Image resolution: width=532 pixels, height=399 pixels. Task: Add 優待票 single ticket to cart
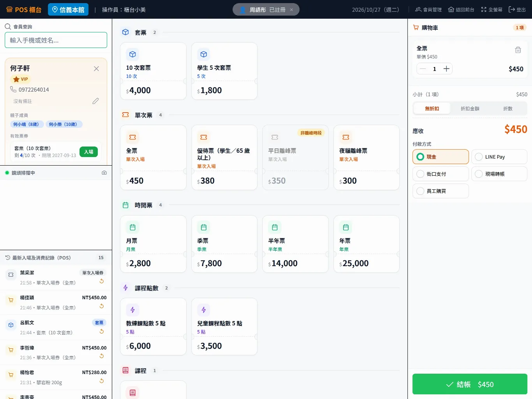pyautogui.click(x=224, y=157)
